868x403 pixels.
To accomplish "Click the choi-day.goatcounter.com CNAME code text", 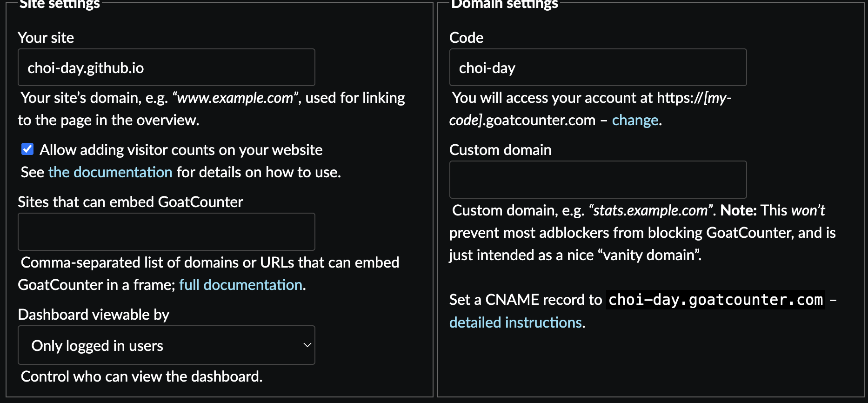I will pyautogui.click(x=715, y=300).
